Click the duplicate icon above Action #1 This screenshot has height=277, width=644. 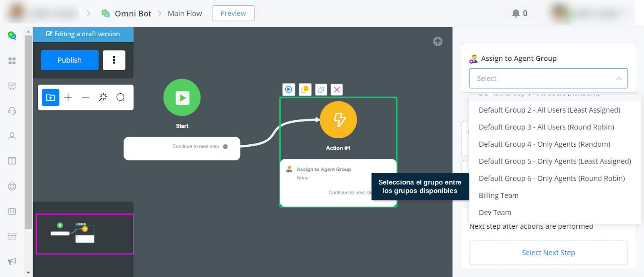point(321,90)
